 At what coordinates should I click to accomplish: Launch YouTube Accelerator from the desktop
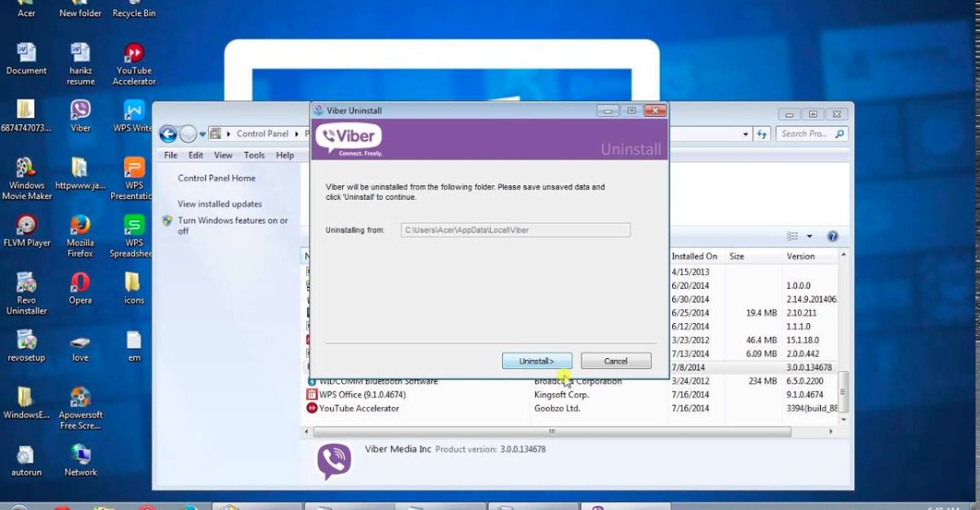[x=134, y=64]
